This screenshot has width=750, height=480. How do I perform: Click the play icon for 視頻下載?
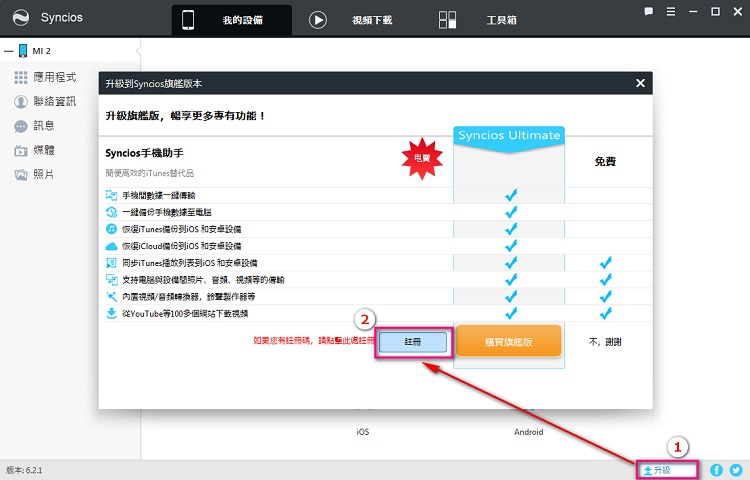click(x=318, y=20)
